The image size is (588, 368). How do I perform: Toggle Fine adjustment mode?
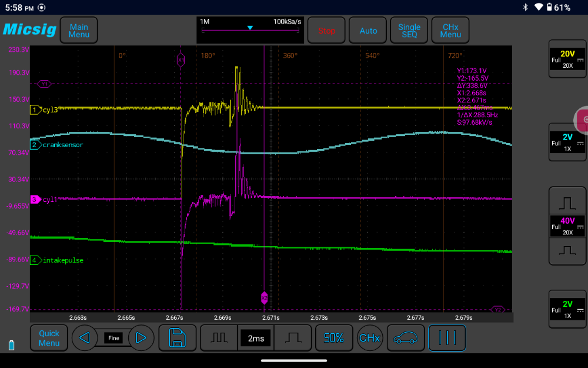tap(113, 338)
